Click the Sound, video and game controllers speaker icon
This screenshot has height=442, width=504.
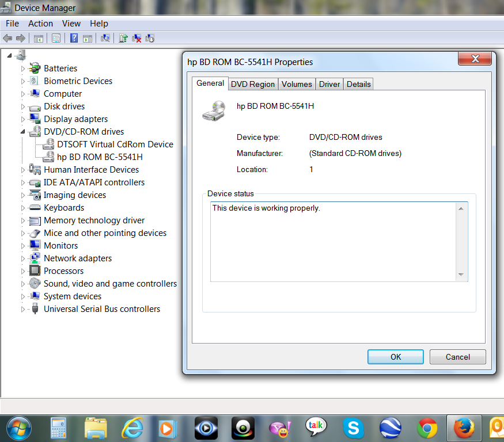(35, 283)
